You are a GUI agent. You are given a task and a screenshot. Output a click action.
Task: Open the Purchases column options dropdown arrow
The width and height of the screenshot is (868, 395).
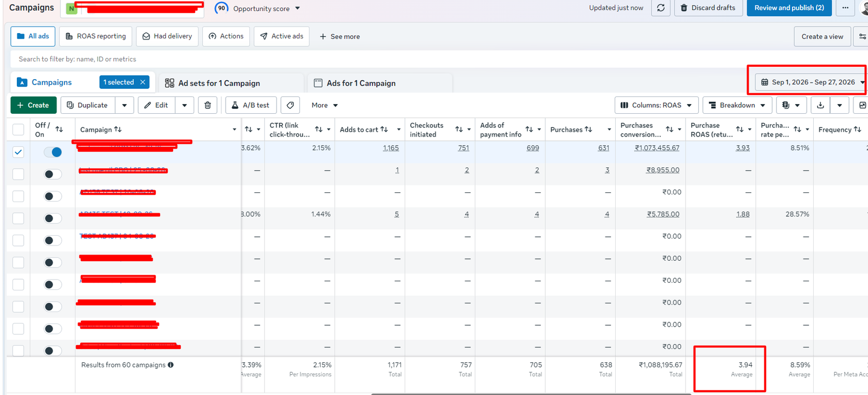coord(609,129)
